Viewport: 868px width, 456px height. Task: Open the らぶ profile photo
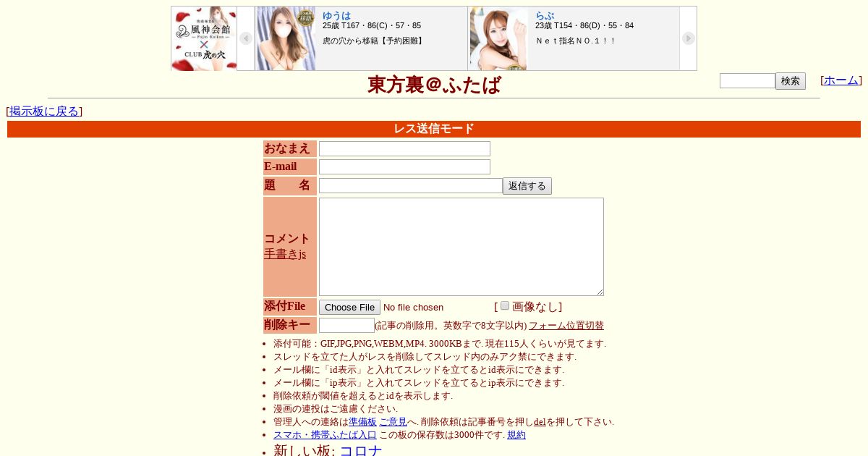[x=498, y=38]
